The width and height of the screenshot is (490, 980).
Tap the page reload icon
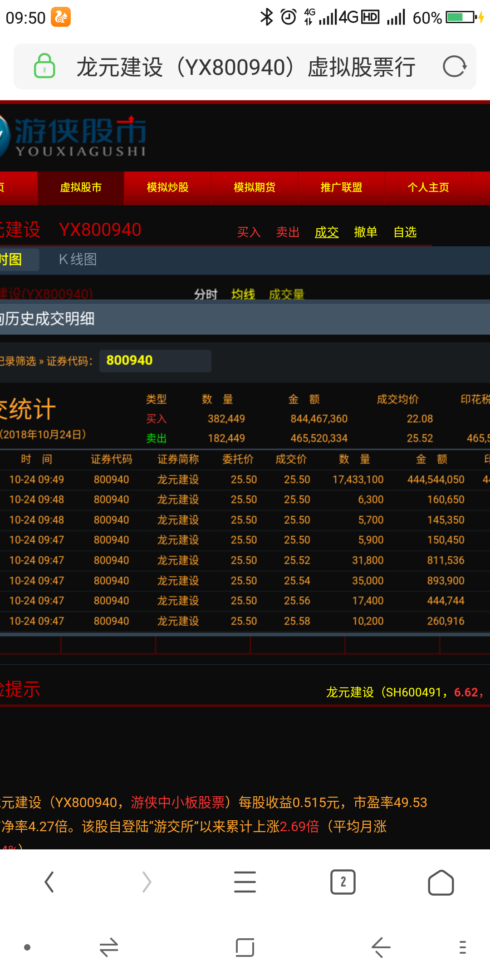pos(454,67)
